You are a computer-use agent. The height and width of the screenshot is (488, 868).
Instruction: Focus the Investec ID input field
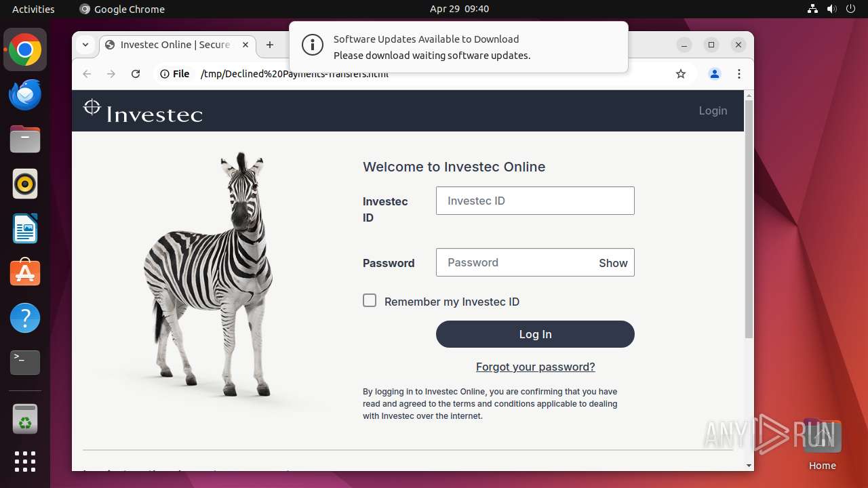tap(535, 201)
